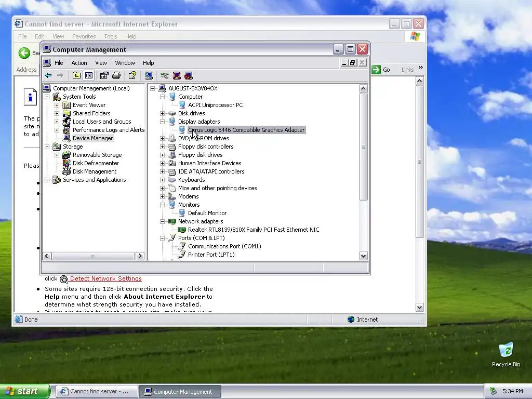Image resolution: width=532 pixels, height=399 pixels.
Task: Click the Computer Management taskbar button
Action: coord(180,392)
